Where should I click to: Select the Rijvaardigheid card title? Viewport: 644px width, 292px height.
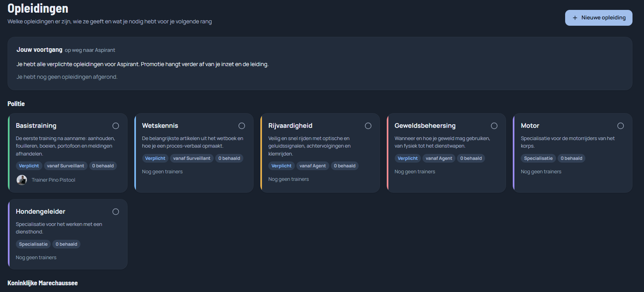[x=290, y=125]
